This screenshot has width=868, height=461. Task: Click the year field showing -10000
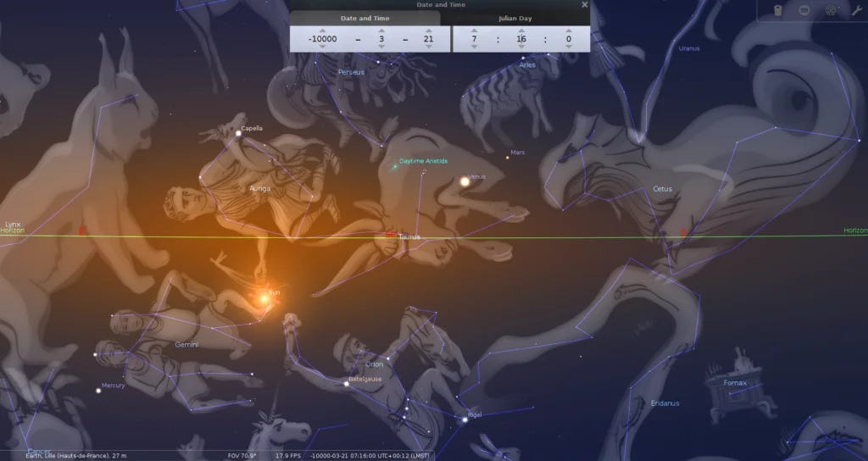tap(323, 39)
